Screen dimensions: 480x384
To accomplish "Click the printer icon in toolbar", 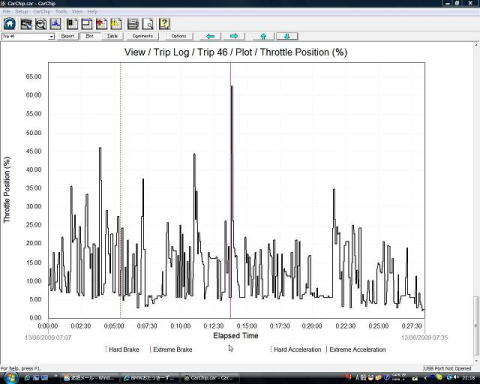I will click(133, 24).
